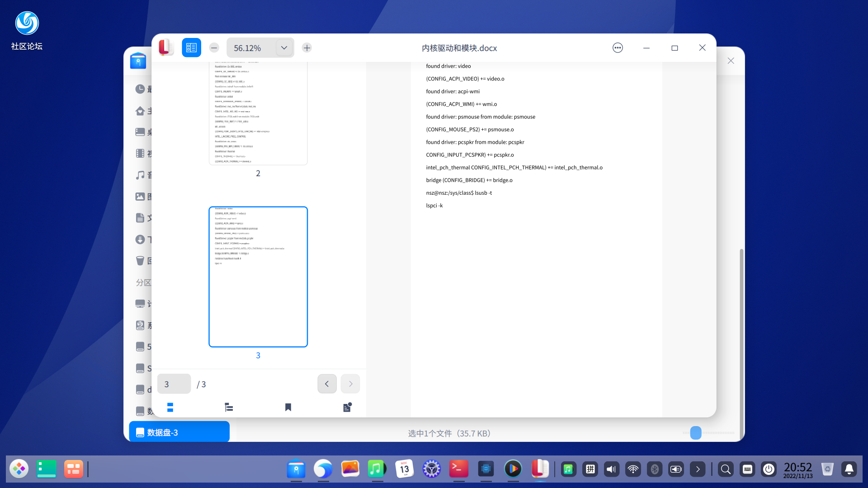Adjust the file manager icon size slider
This screenshot has height=488, width=868.
click(696, 432)
